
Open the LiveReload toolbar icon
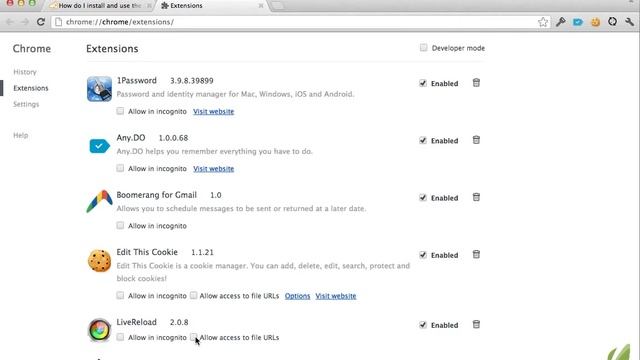tap(612, 22)
